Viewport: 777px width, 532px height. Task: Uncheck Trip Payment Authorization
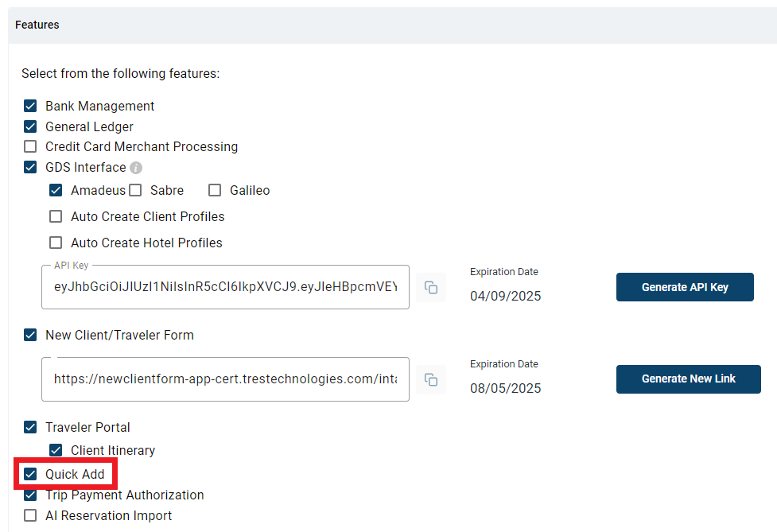29,495
